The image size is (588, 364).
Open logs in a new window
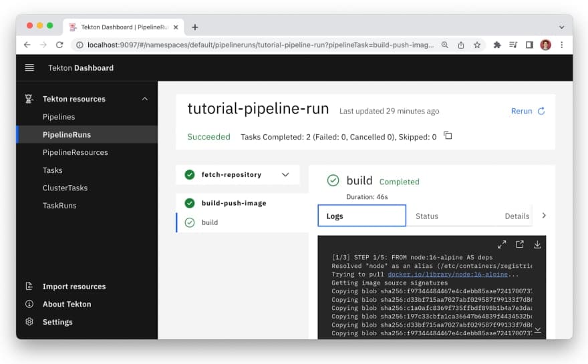520,244
